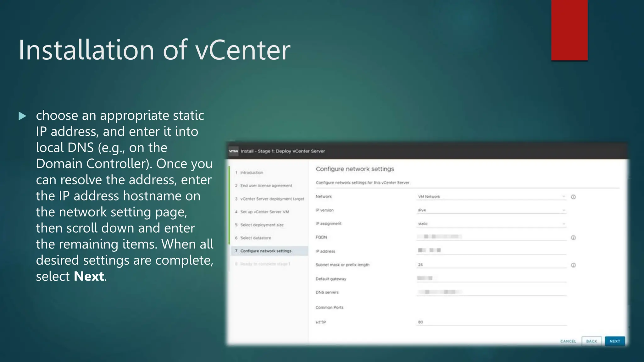Click the IP assignment label
The width and height of the screenshot is (644, 362).
click(328, 224)
